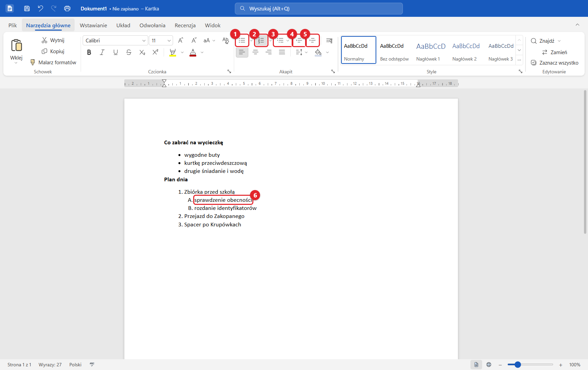Toggle bold formatting
This screenshot has height=370, width=588.
[x=89, y=52]
